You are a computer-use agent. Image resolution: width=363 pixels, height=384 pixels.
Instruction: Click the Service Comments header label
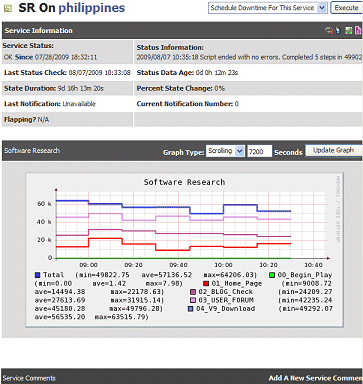click(29, 378)
